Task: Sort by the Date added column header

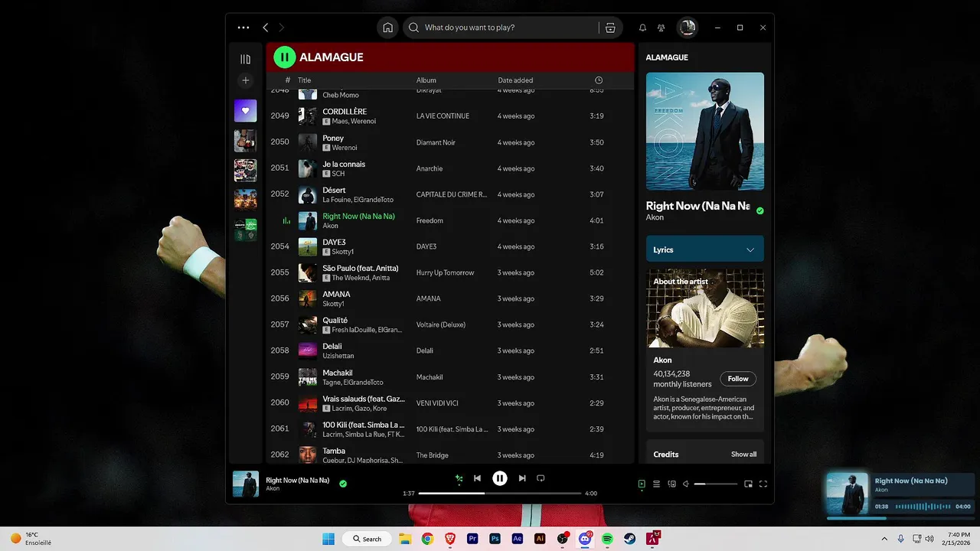Action: pyautogui.click(x=515, y=80)
